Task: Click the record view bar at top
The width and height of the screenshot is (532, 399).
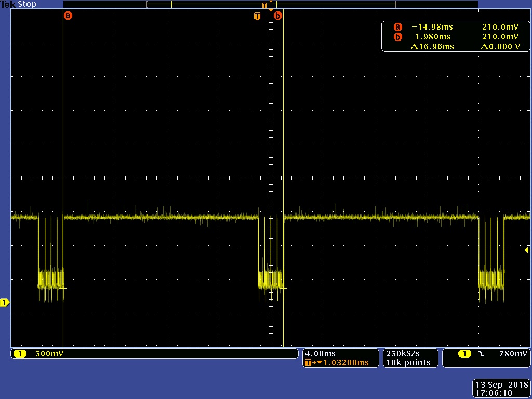Action: 271,4
